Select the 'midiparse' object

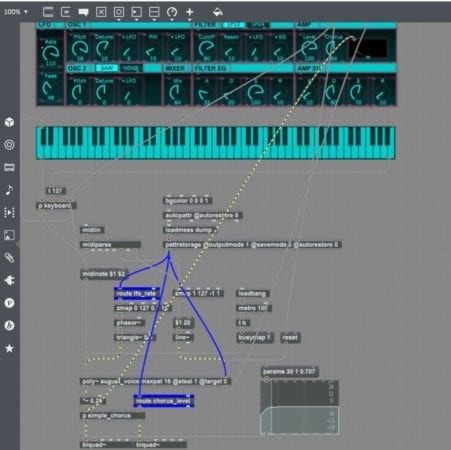tap(110, 245)
